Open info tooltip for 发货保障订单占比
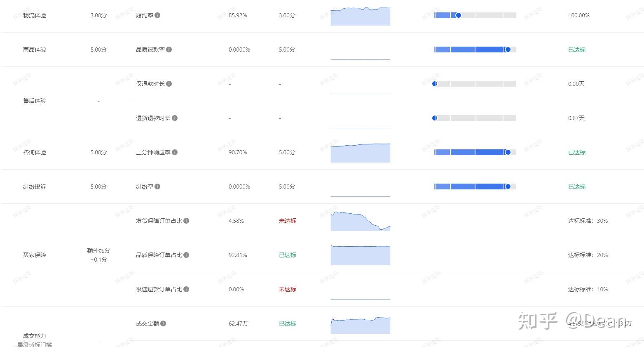The width and height of the screenshot is (644, 347). point(186,221)
